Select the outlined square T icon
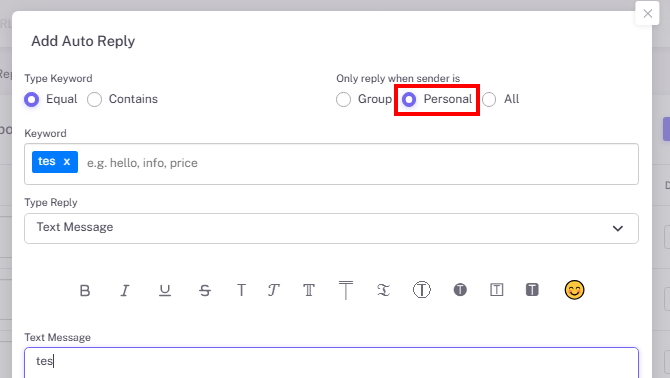670x378 pixels. point(496,290)
